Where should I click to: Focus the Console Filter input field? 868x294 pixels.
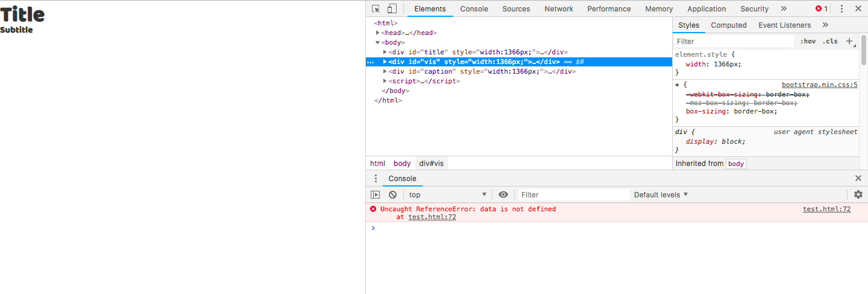(x=573, y=194)
